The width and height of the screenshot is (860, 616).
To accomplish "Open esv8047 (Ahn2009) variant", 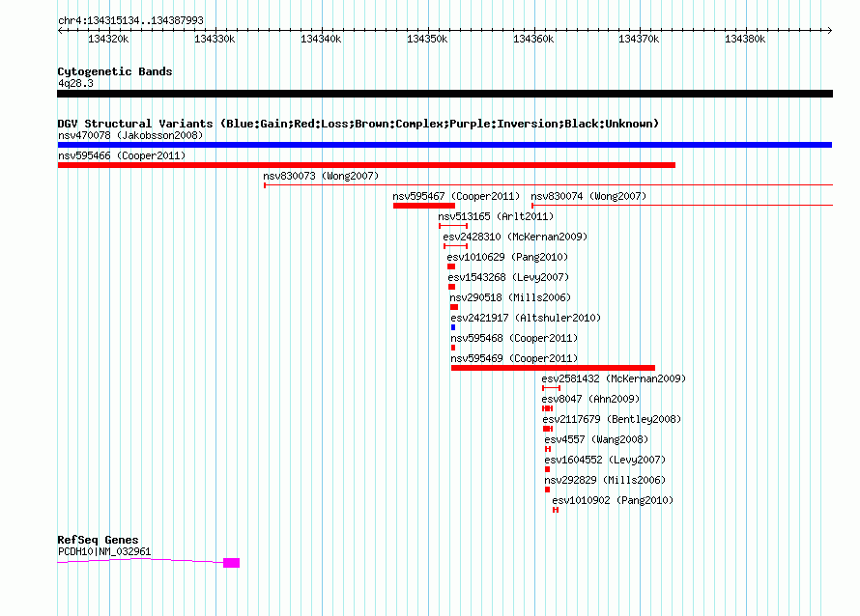I will click(x=590, y=399).
